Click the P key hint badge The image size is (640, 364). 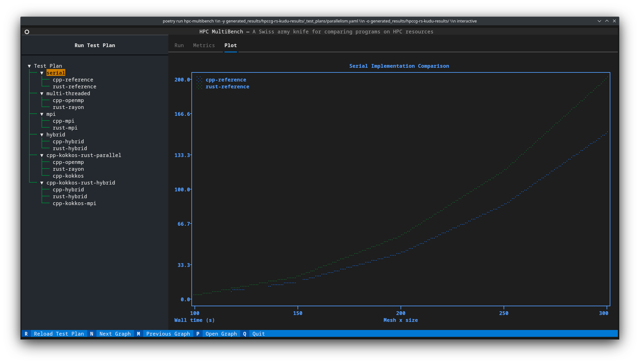pos(198,334)
